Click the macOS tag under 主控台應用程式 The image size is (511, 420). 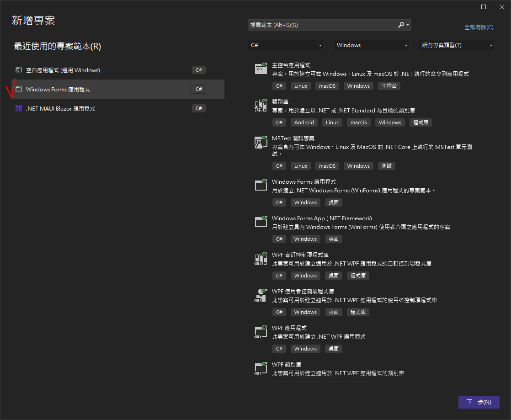coord(327,86)
